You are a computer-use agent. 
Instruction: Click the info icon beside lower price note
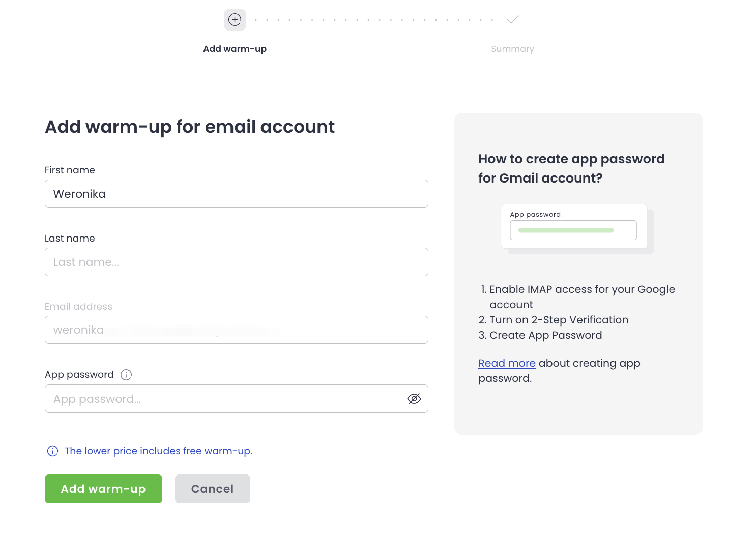pos(52,451)
